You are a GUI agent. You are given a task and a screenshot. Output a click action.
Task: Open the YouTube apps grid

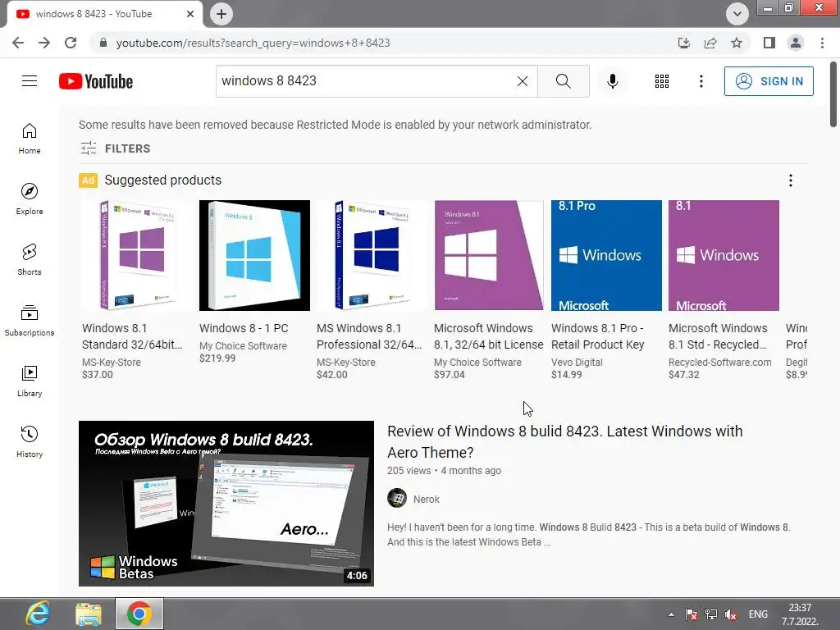click(662, 81)
